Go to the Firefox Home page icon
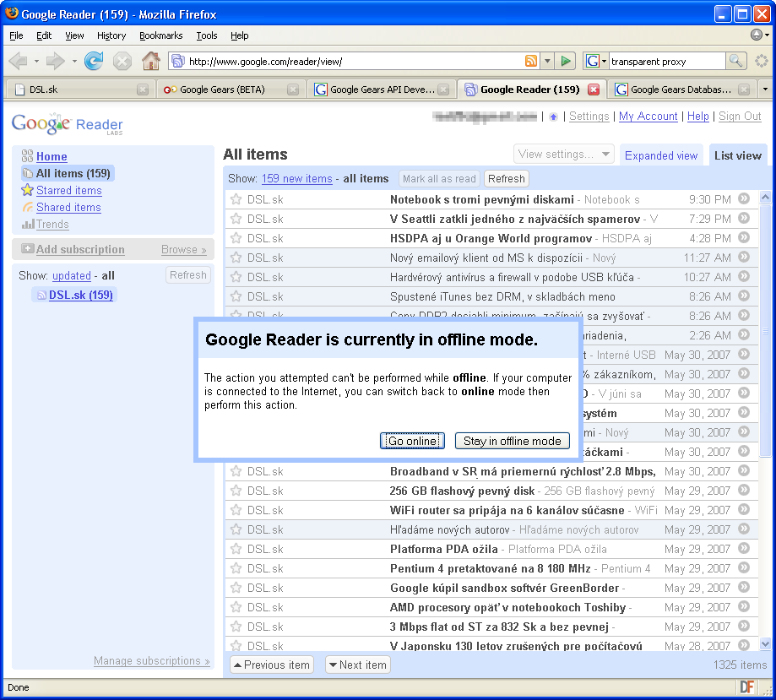 pyautogui.click(x=151, y=61)
